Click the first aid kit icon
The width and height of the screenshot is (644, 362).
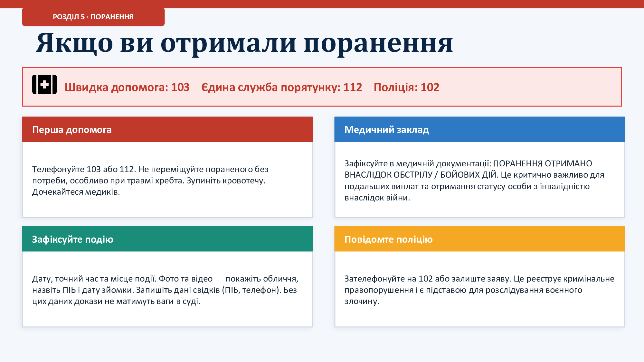(x=44, y=85)
